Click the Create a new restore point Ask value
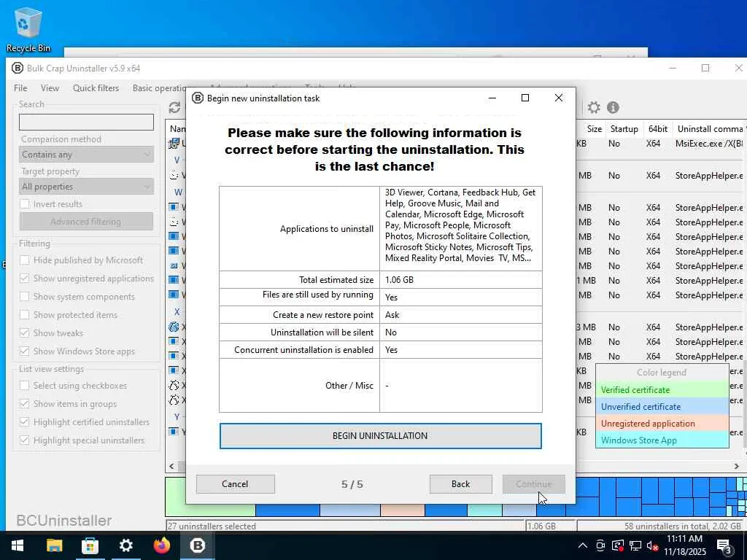This screenshot has width=747, height=560. pos(392,315)
